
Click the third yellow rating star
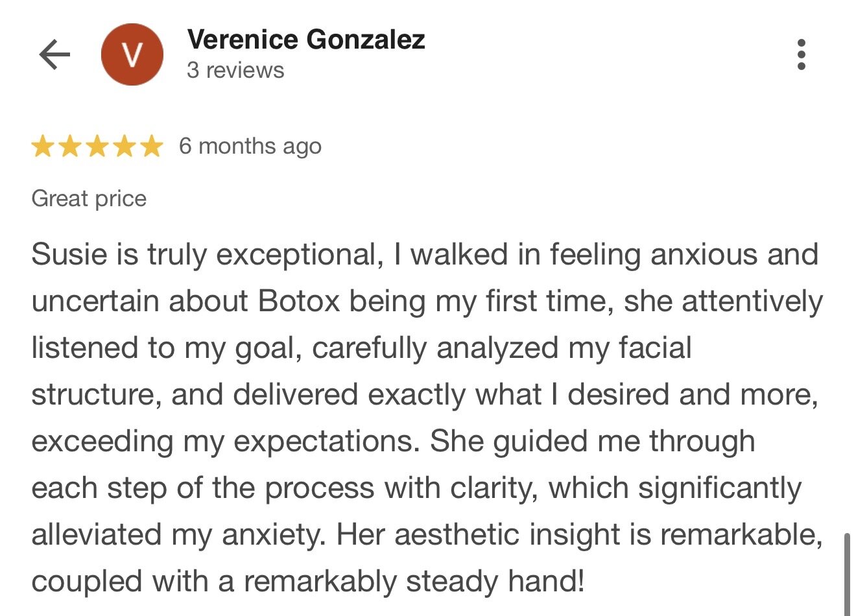97,147
